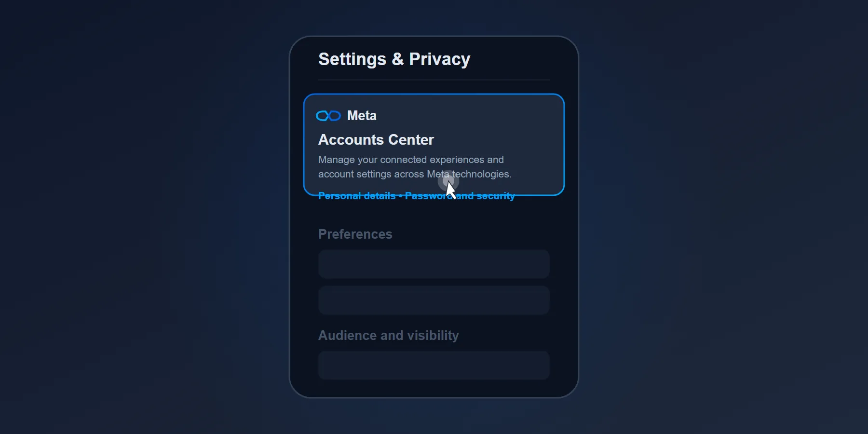868x434 pixels.
Task: Open the Meta Accounts Center card
Action: pos(433,145)
